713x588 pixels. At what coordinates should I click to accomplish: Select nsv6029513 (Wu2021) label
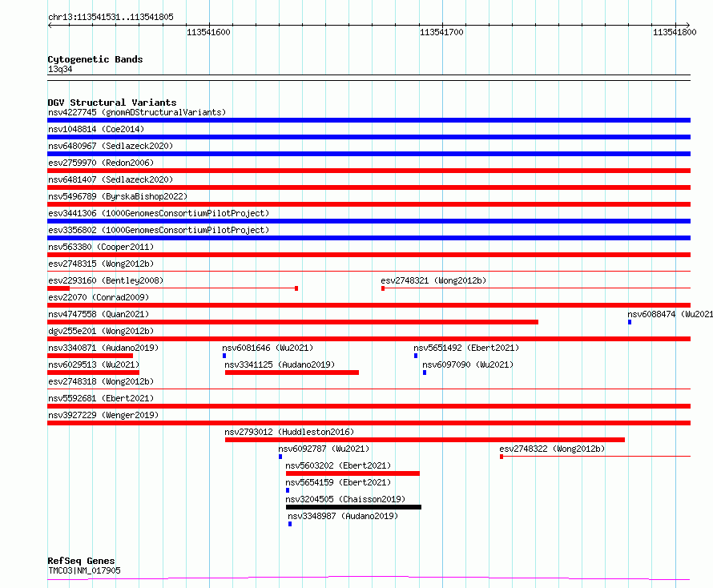tap(94, 364)
